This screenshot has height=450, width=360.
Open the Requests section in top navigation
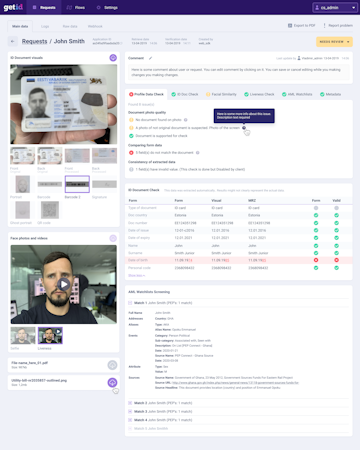(44, 7)
